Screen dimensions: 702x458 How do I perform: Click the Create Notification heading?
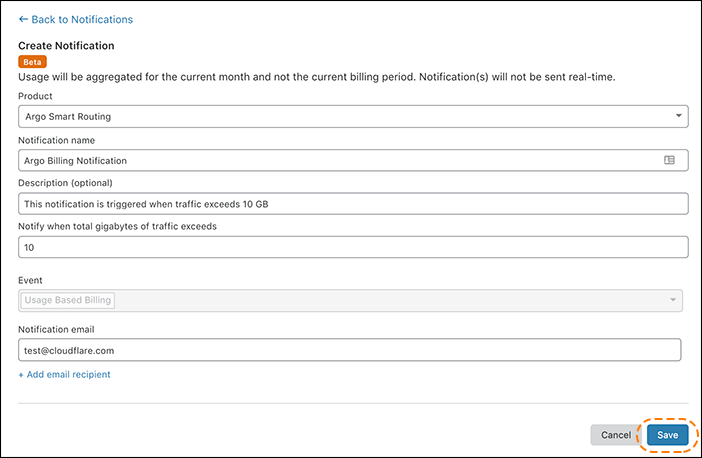tap(66, 45)
